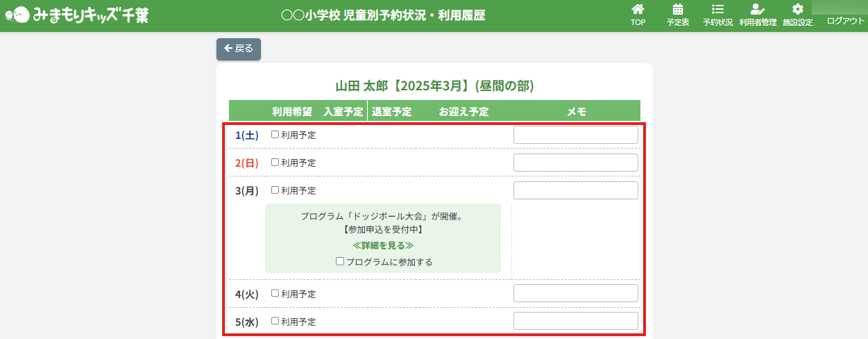Click the memo input for 5(水)

[575, 321]
